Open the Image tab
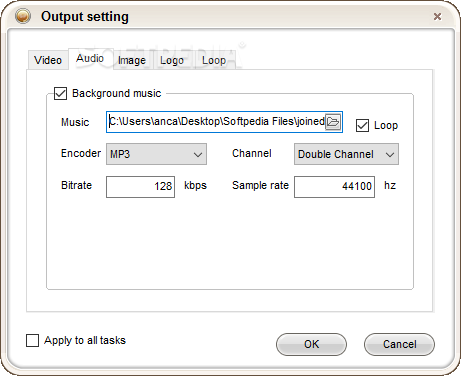Screen dimensions: 461x376 pos(132,60)
